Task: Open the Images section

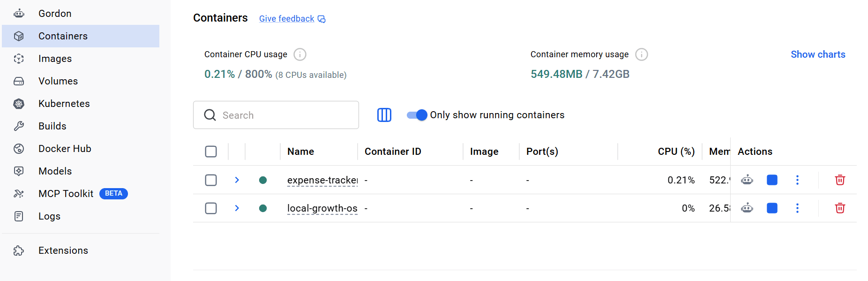Action: [x=81, y=59]
